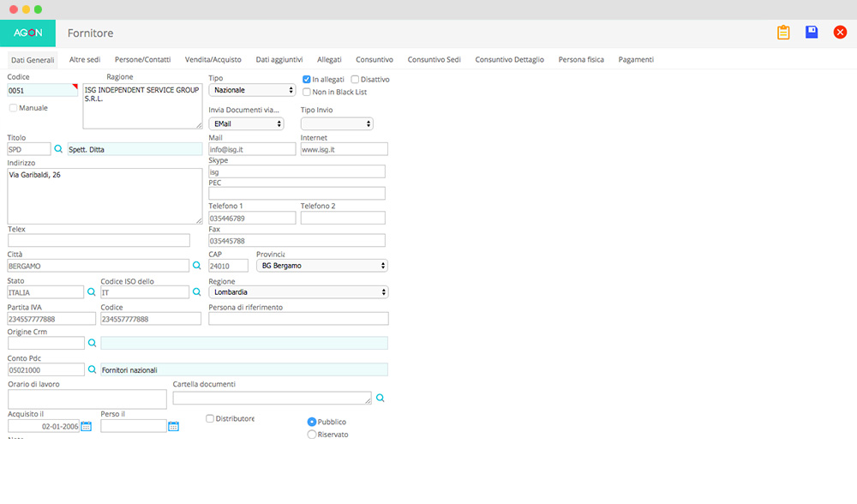Open the Conto Pdc lookup magnifier
The image size is (857, 504).
coord(92,369)
